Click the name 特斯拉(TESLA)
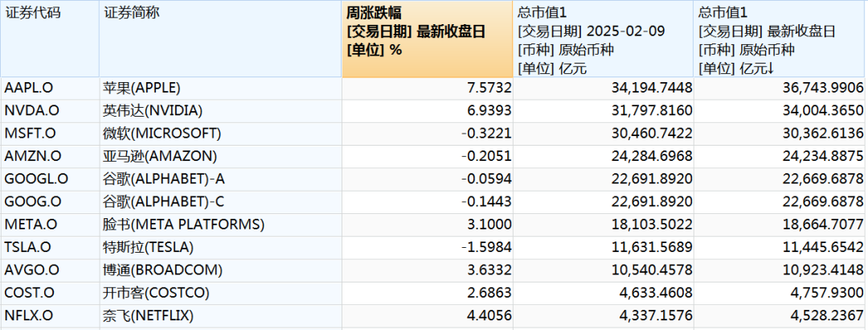The height and width of the screenshot is (330, 868). click(148, 247)
